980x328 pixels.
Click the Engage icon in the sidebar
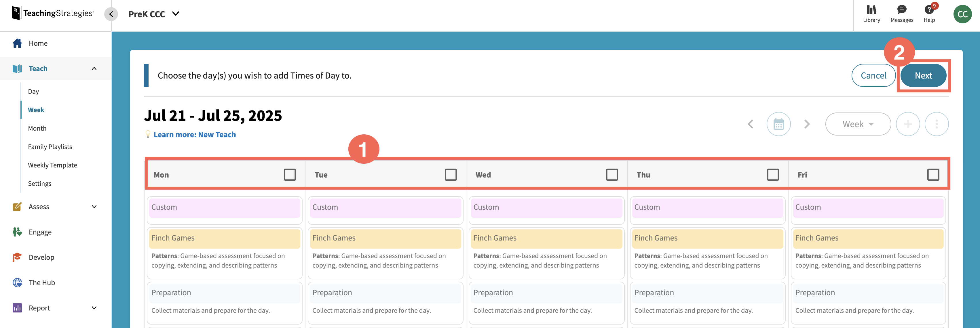pyautogui.click(x=17, y=231)
